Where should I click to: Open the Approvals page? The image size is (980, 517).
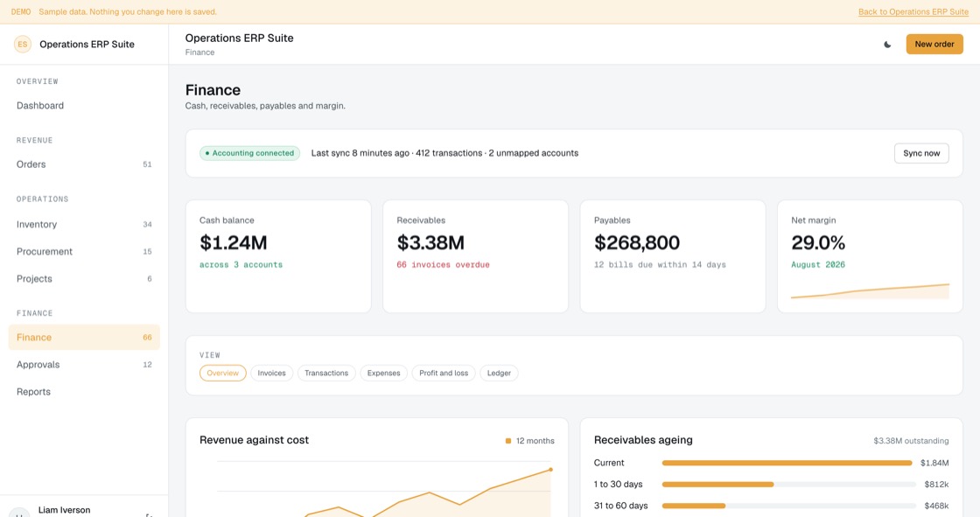(x=84, y=365)
